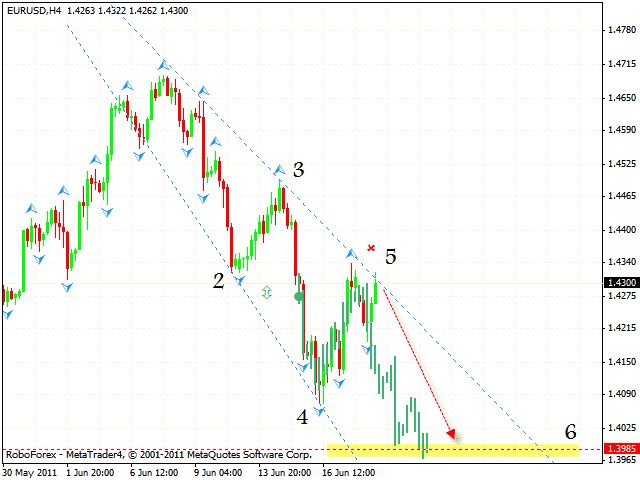This screenshot has height=480, width=640.
Task: Click the green circle marker on the candle
Action: [299, 297]
